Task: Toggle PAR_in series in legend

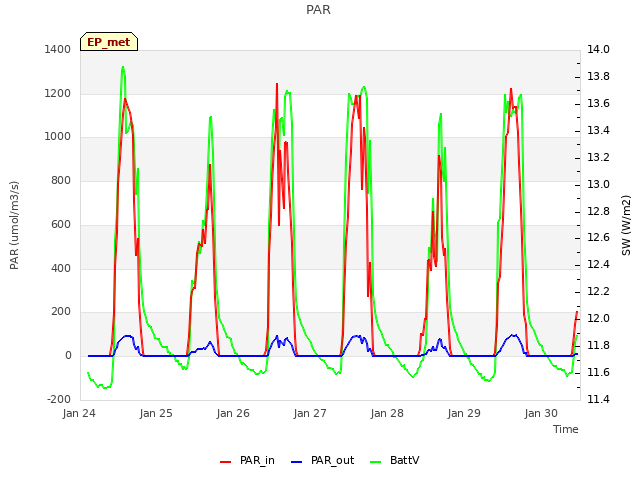Action: [247, 460]
